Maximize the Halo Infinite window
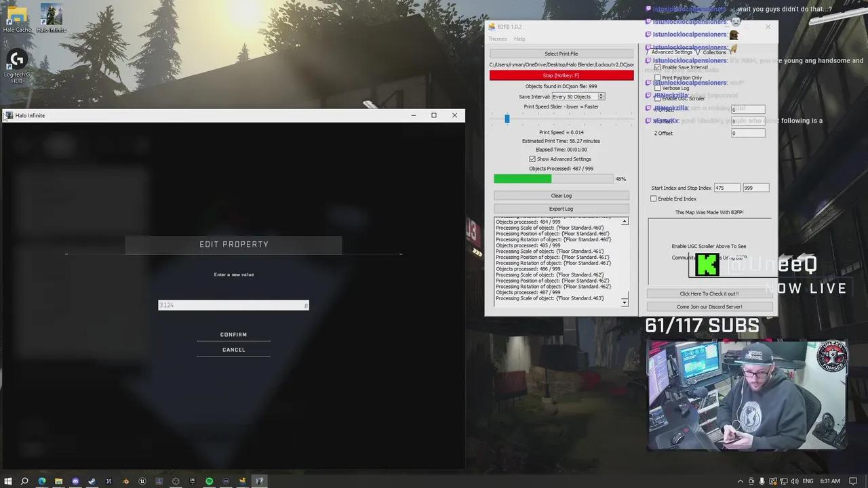The image size is (868, 488). point(434,115)
